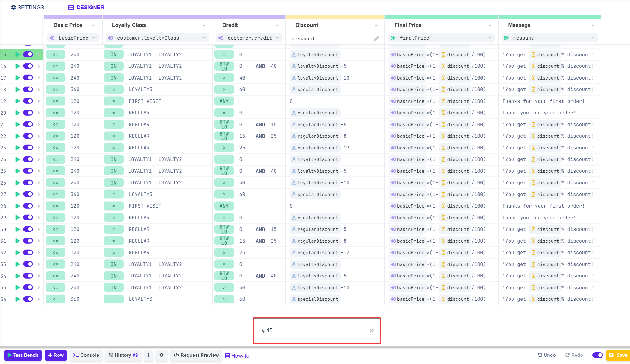This screenshot has height=364, width=630.
Task: Disable row 31 using its toggle
Action: click(x=28, y=241)
